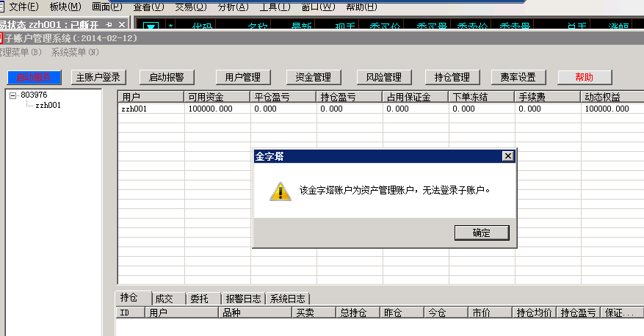Click the red 启动服务 button
Screen dimensions: 644x336
pos(34,77)
